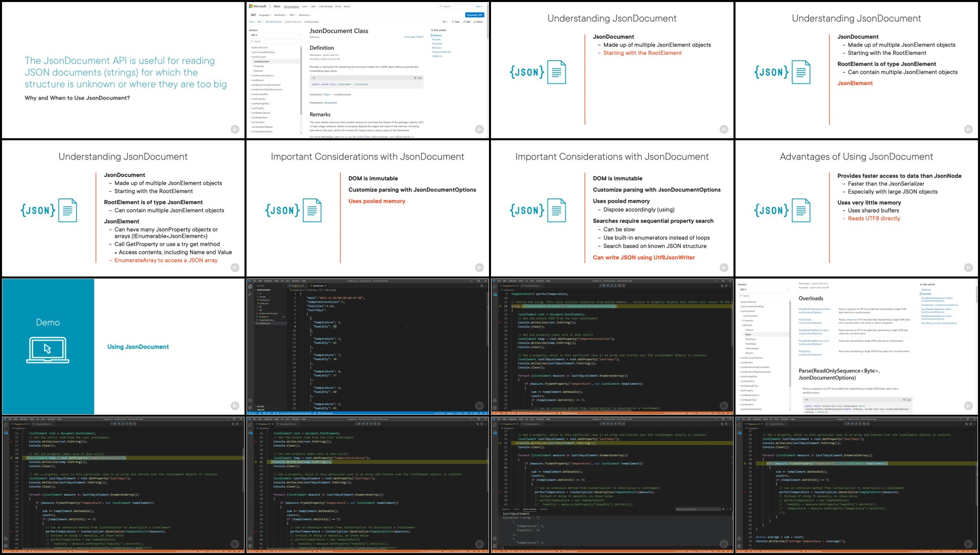Click the Microsoft logo on JsonDocument Class page

257,6
